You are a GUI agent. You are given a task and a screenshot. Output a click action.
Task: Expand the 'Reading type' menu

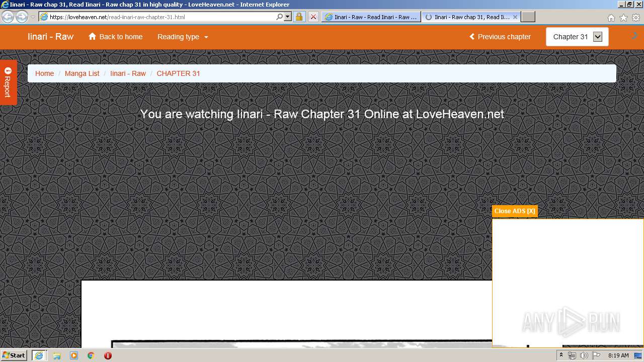(x=183, y=37)
